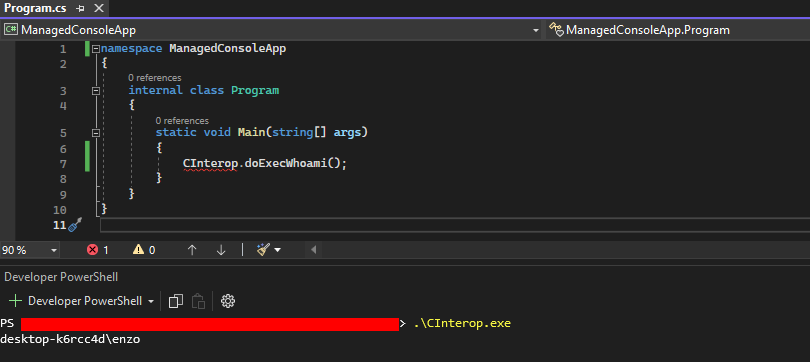Open the ManagedConsoleApp project dropdown

[535, 30]
